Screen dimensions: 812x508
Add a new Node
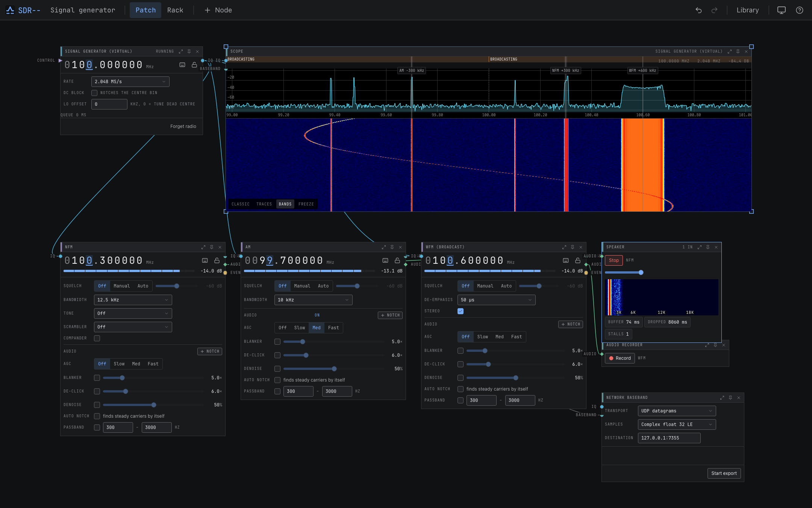pyautogui.click(x=218, y=10)
